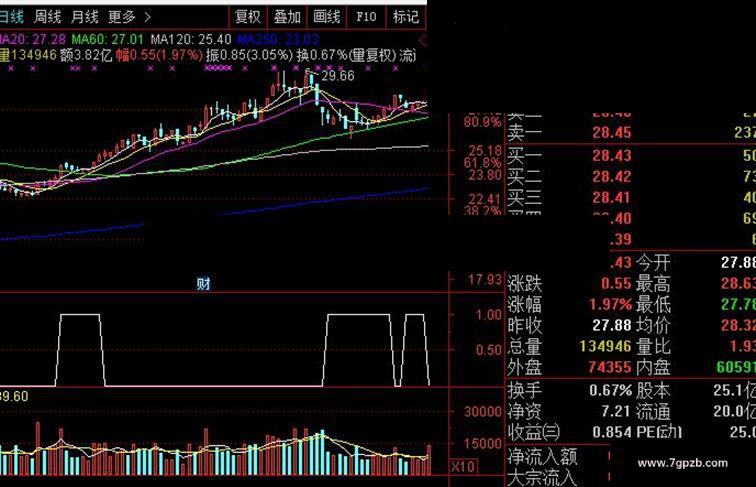Select the 流通 label

[x=653, y=411]
